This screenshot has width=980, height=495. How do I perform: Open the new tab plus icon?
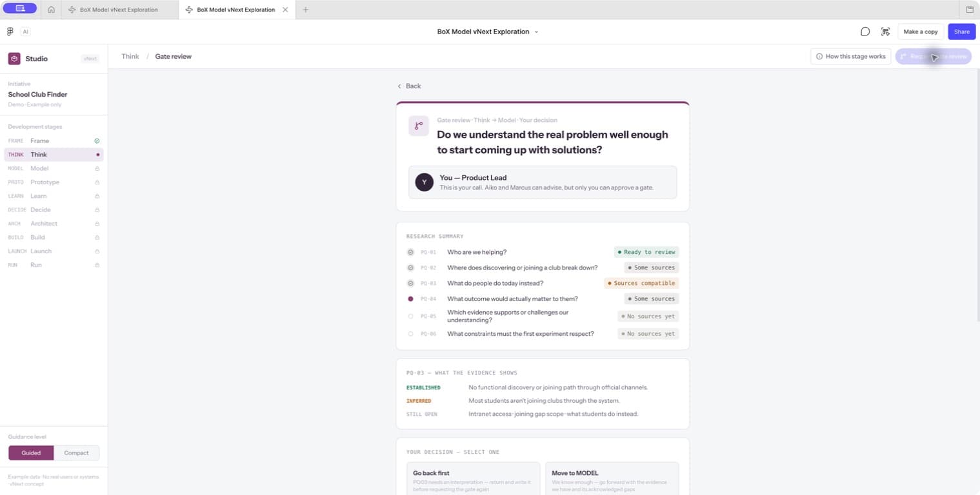tap(306, 10)
